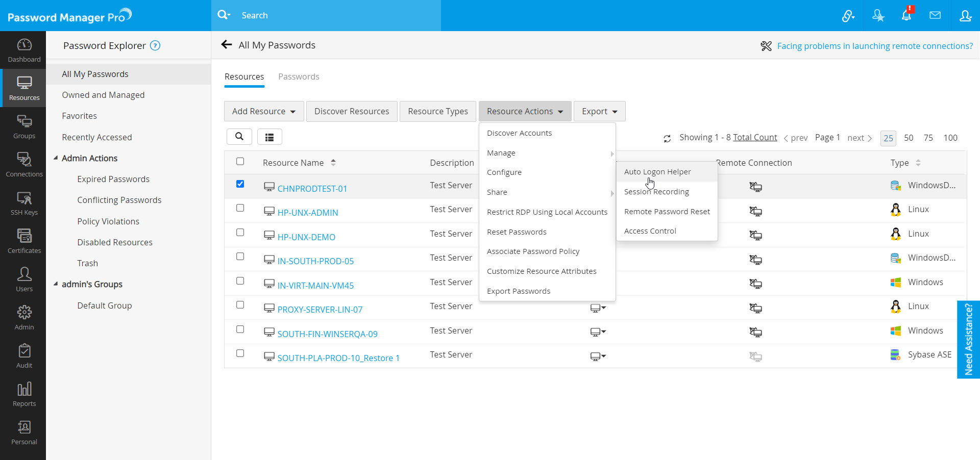
Task: Open the remote connection troubleshooting link
Action: 875,46
